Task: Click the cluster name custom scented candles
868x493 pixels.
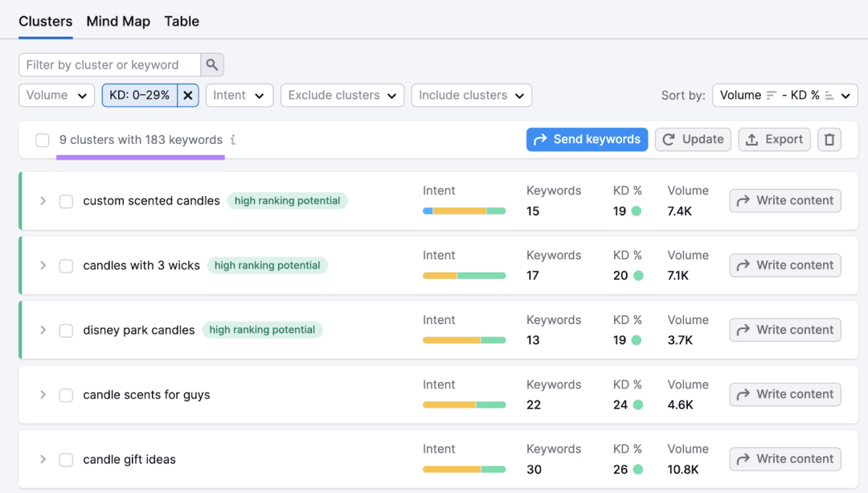Action: click(x=151, y=200)
